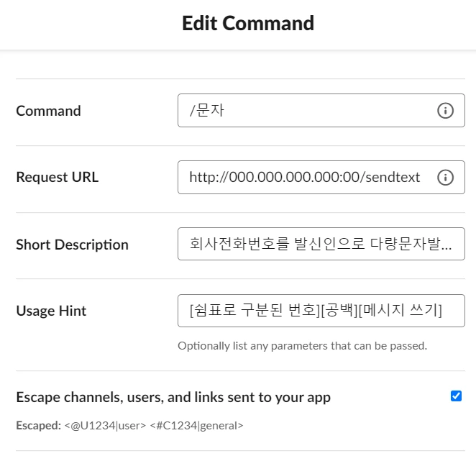Screen dimensions: 476x456
Task: Click the bold Escaped: label
Action: (x=39, y=426)
